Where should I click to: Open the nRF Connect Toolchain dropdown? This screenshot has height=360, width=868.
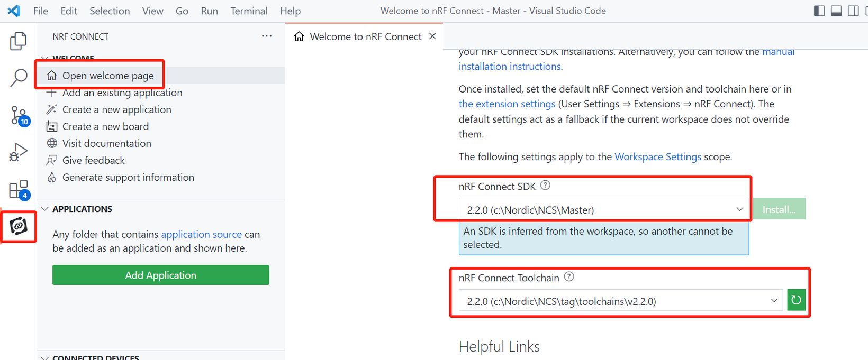pyautogui.click(x=620, y=301)
